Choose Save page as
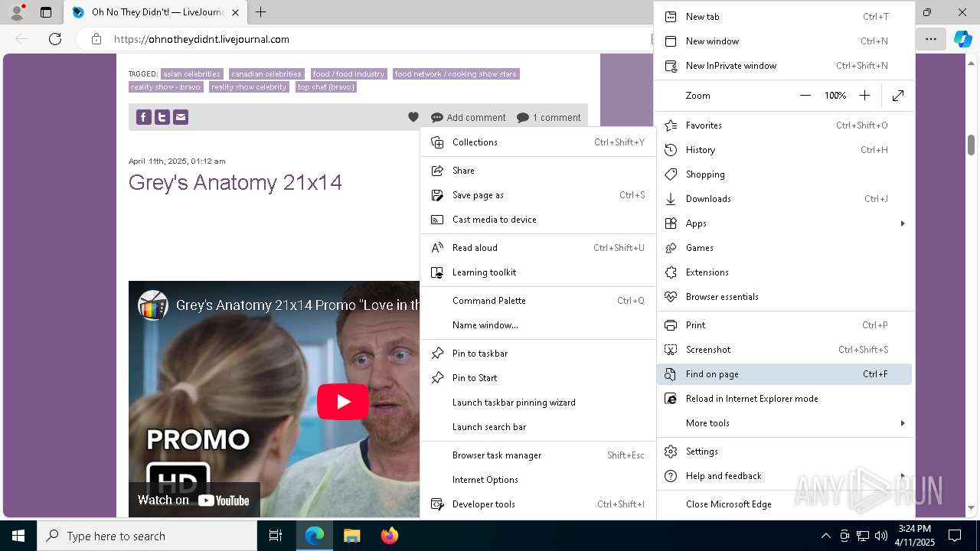This screenshot has width=980, height=551. click(x=538, y=195)
